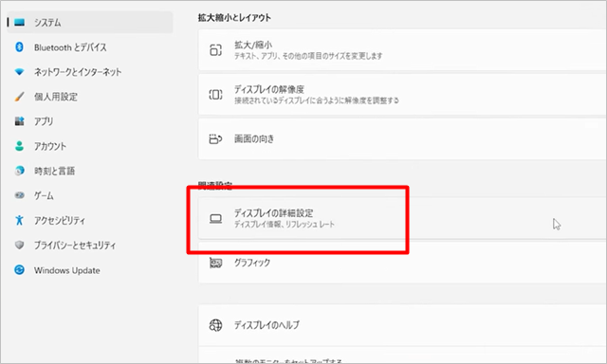Click the 画面の向き orientation icon
The image size is (607, 364).
click(x=215, y=138)
